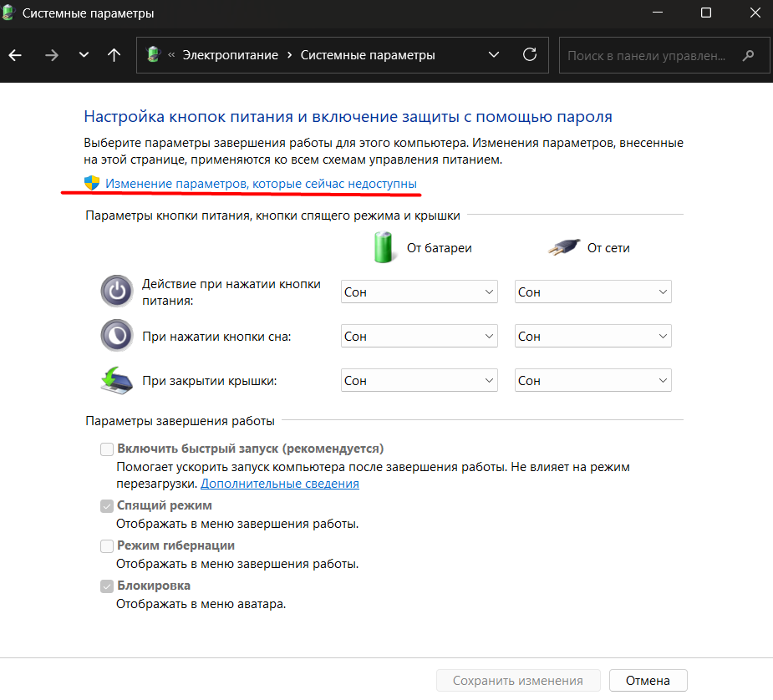Viewport: 773px width, 700px height.
Task: Click the forward navigation arrow
Action: coord(51,55)
